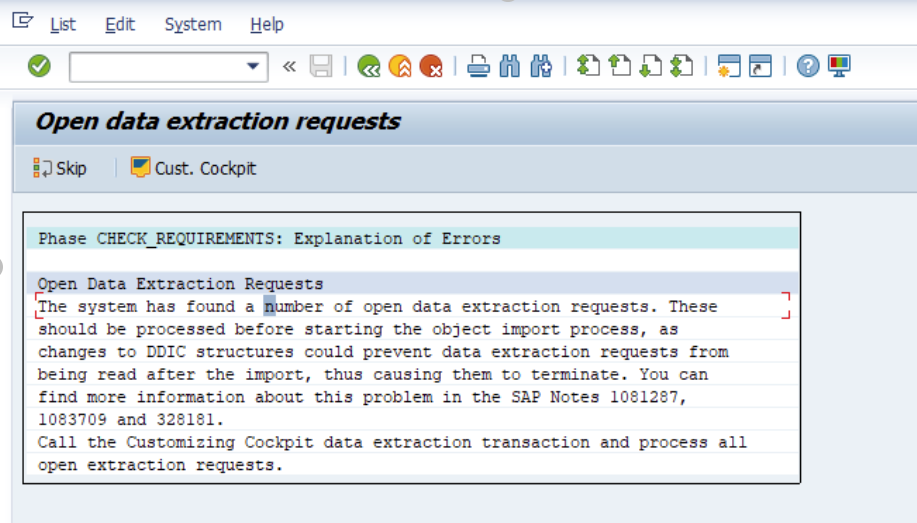Open Customize Local Layout monitor icon
The image size is (917, 523).
coord(839,67)
